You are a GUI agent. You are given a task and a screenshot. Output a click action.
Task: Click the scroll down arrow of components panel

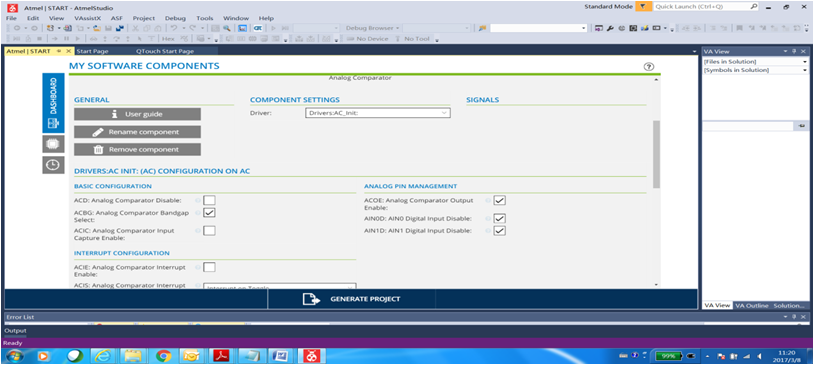point(656,285)
